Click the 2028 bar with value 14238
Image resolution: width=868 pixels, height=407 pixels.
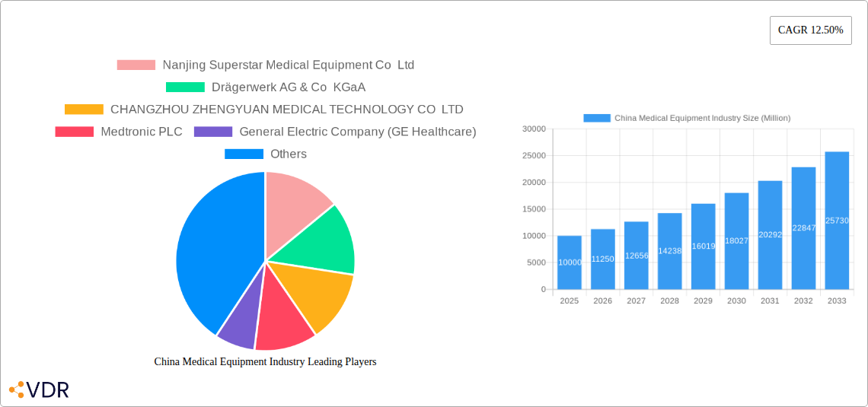[670, 251]
